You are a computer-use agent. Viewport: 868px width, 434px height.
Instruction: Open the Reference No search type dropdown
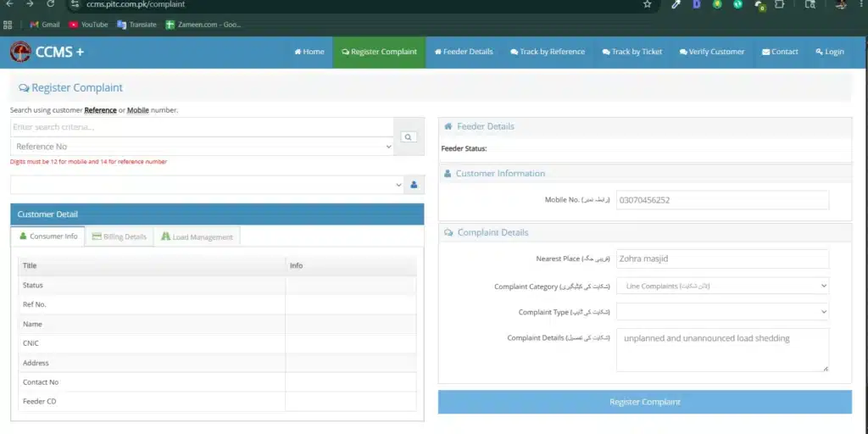pyautogui.click(x=202, y=147)
